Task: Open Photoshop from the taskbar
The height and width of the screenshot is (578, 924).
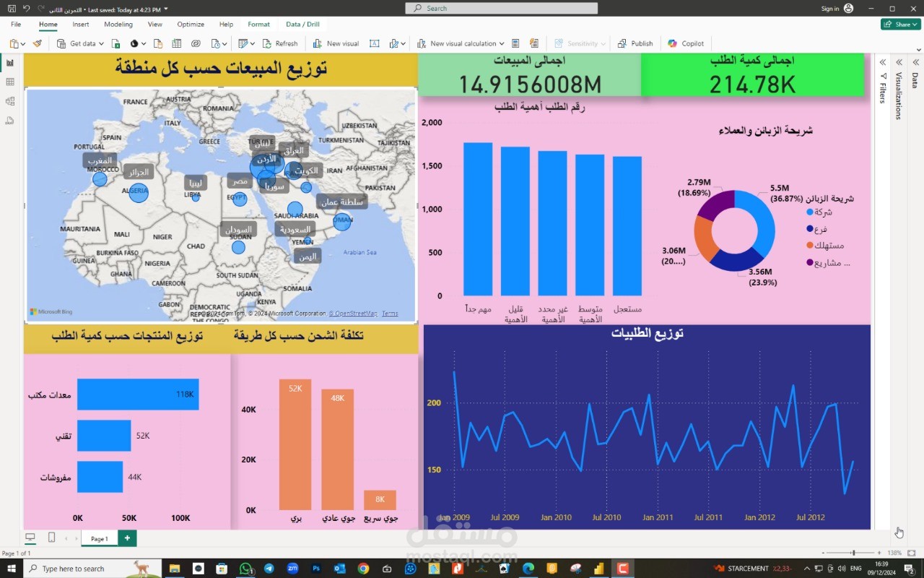Action: tap(316, 569)
